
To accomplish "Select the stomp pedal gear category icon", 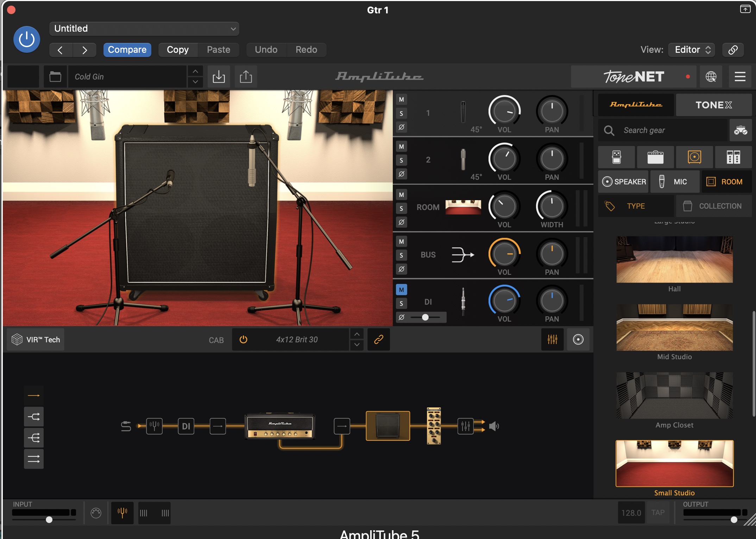I will [616, 157].
